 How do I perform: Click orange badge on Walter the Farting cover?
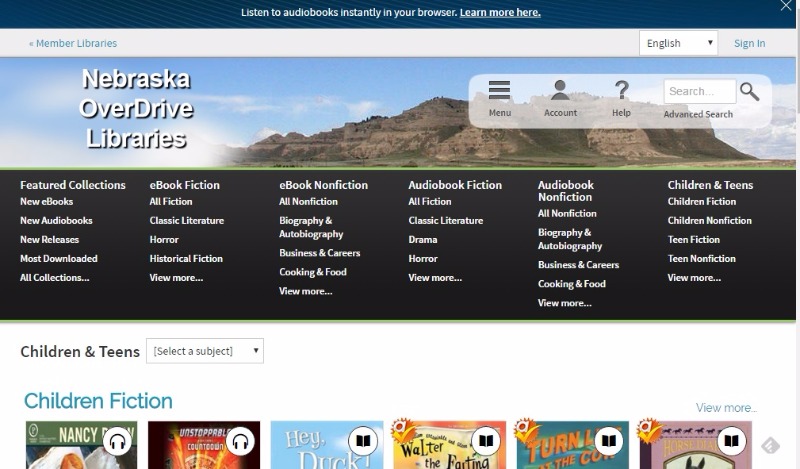click(x=403, y=431)
